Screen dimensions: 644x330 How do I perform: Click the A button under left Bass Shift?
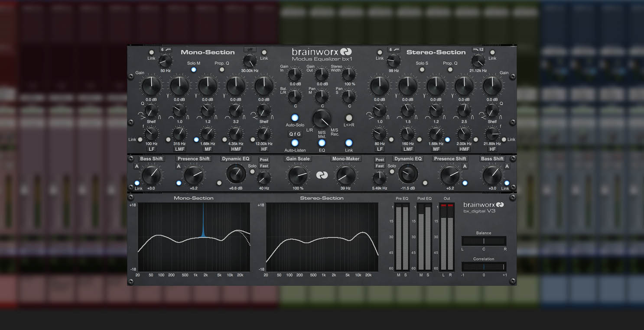click(x=137, y=167)
